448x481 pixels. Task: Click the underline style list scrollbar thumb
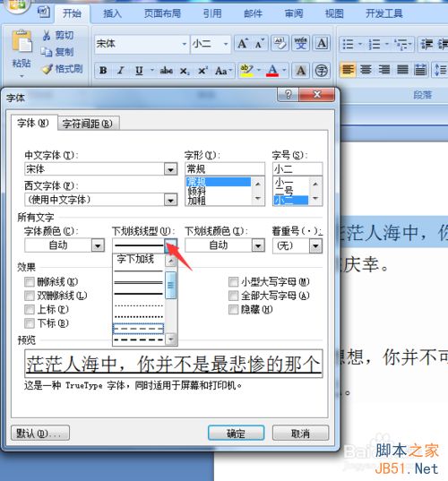pyautogui.click(x=170, y=285)
